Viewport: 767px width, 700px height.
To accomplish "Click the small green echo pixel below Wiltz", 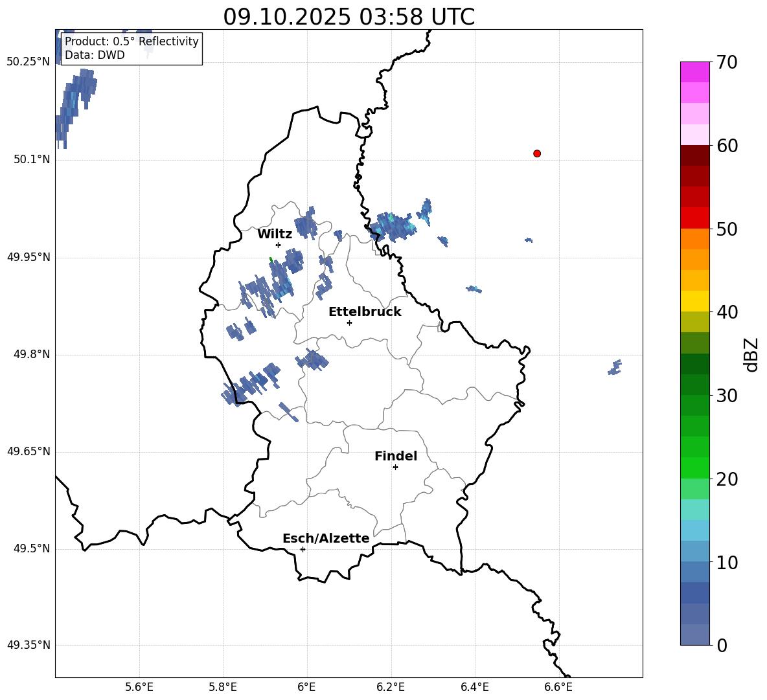I will pyautogui.click(x=271, y=260).
